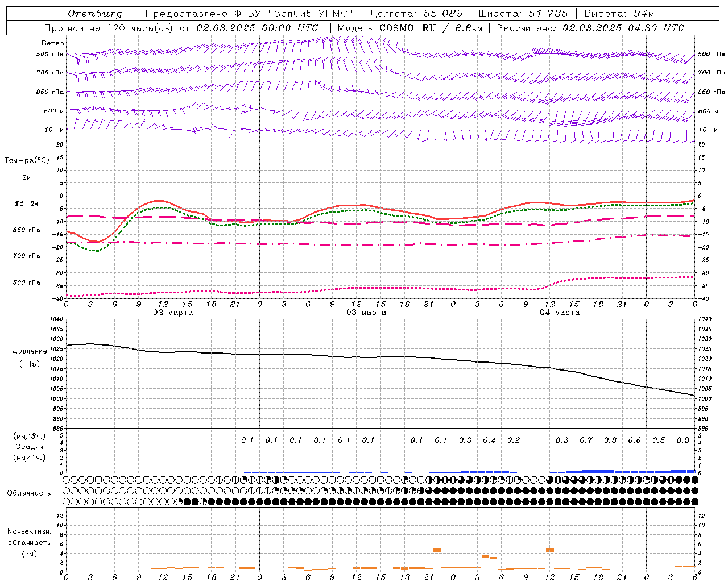The image size is (728, 582).
Task: Click the 02 марта date marker
Action: click(173, 313)
